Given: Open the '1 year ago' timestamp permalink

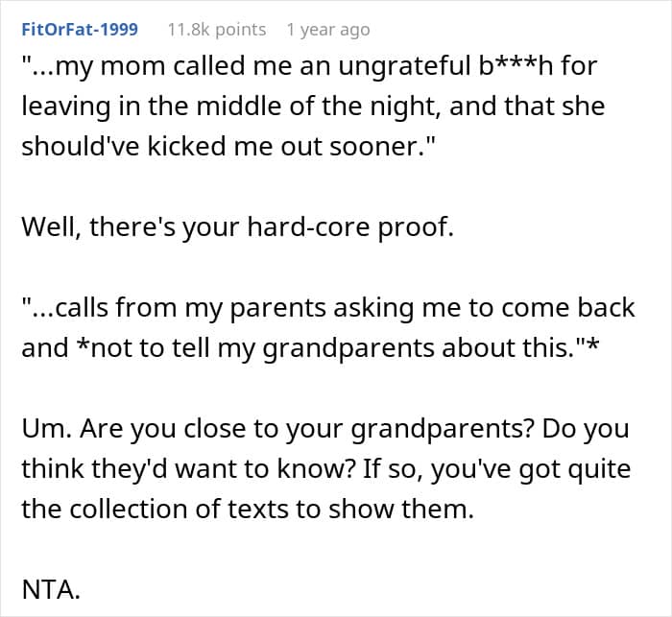Looking at the screenshot, I should (x=328, y=30).
